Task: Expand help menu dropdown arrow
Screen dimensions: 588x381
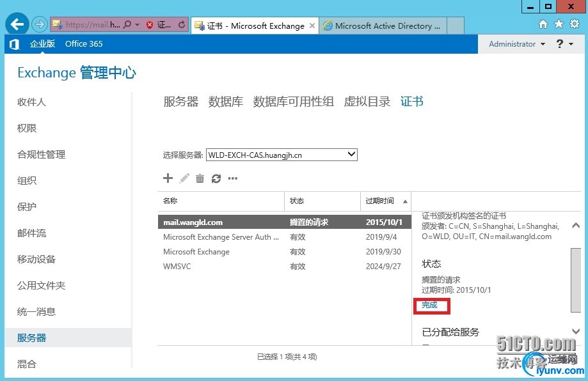Action: coord(571,44)
